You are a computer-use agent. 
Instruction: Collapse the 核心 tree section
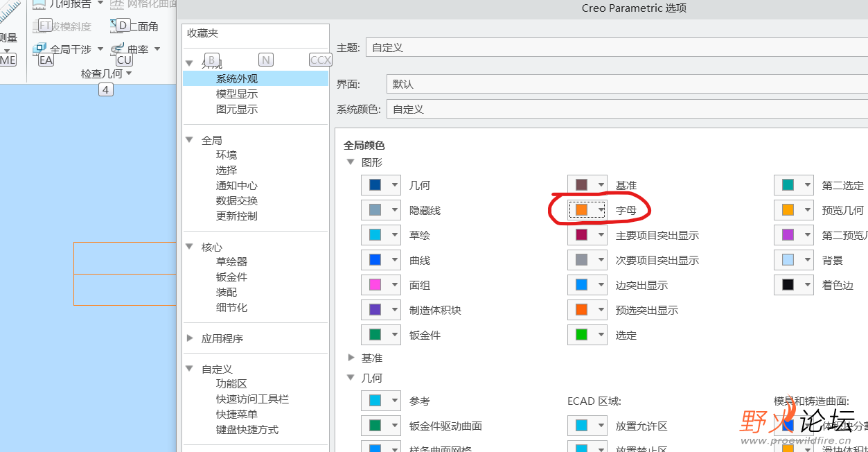click(x=189, y=247)
